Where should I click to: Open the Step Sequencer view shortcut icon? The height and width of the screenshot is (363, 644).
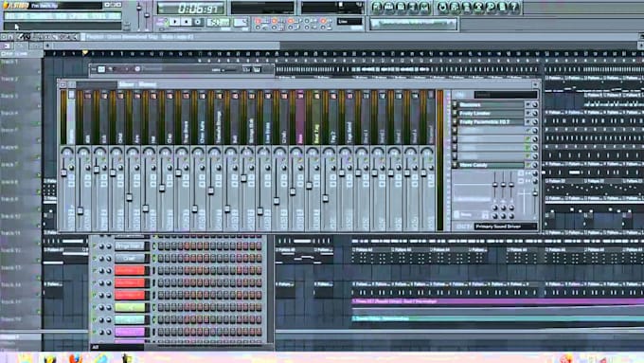(x=389, y=7)
